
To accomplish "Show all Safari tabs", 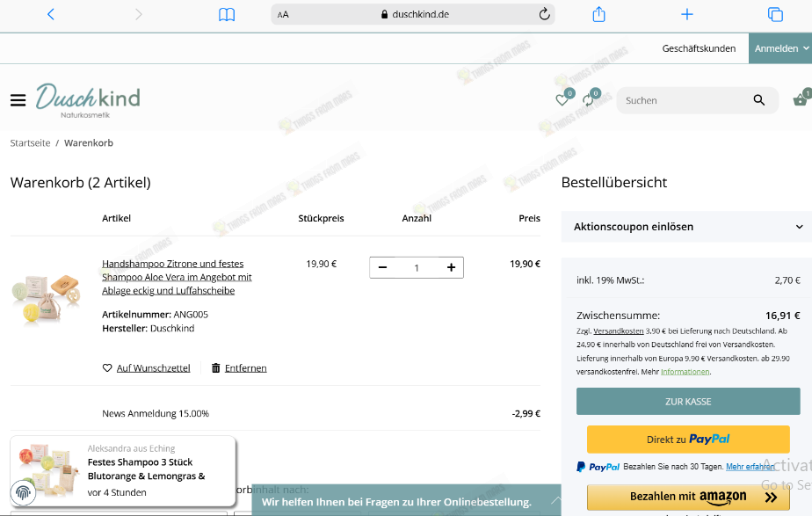I will (774, 14).
